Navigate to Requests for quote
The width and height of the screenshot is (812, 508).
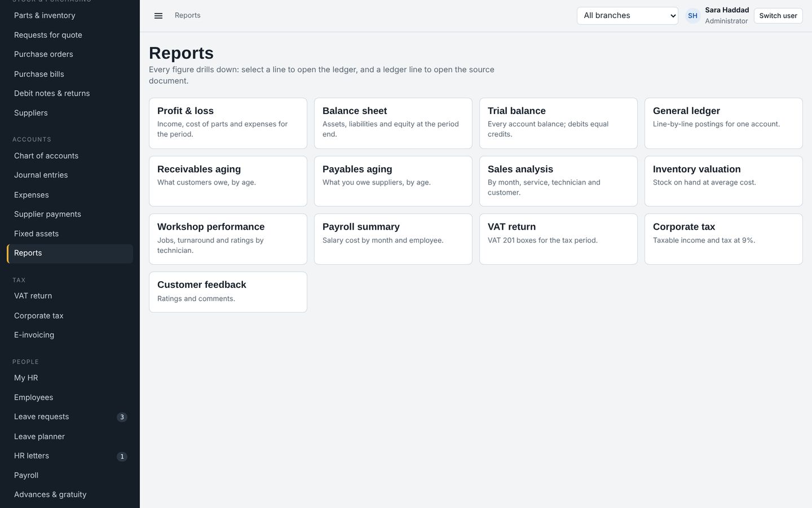(70, 35)
